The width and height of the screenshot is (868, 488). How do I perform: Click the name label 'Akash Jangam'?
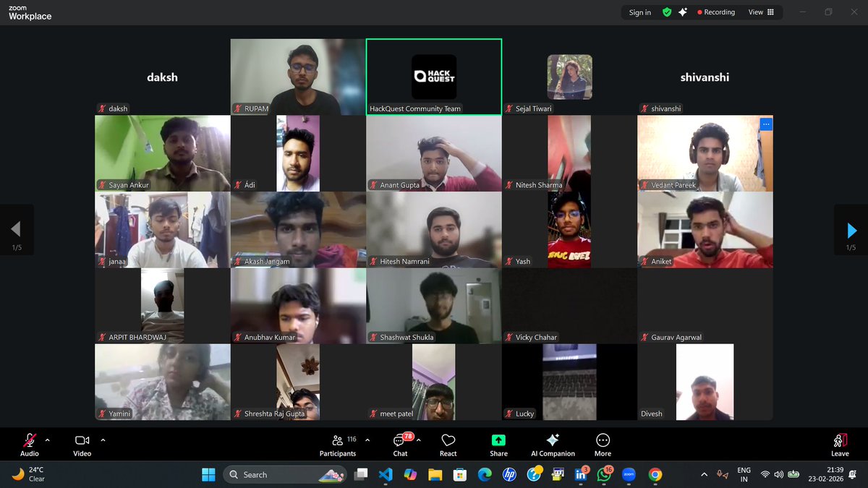point(267,261)
